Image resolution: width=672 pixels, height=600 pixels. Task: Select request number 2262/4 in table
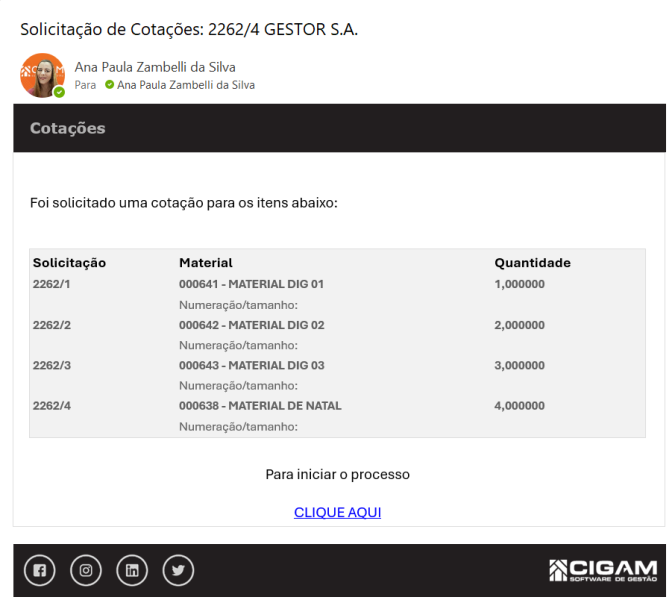click(x=52, y=405)
